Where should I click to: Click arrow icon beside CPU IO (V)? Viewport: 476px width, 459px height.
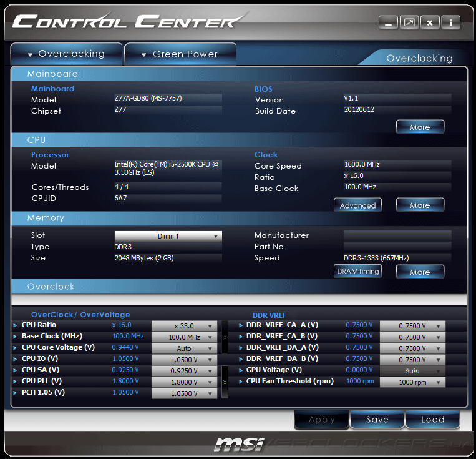tap(15, 359)
